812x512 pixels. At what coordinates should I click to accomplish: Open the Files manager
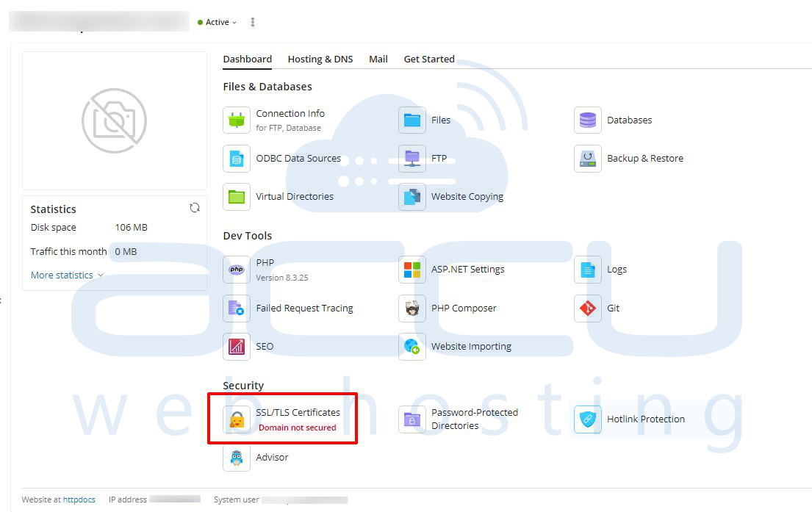[x=441, y=120]
